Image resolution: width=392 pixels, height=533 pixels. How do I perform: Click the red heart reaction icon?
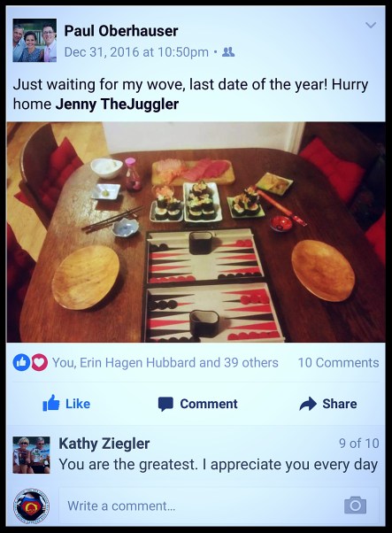click(40, 362)
